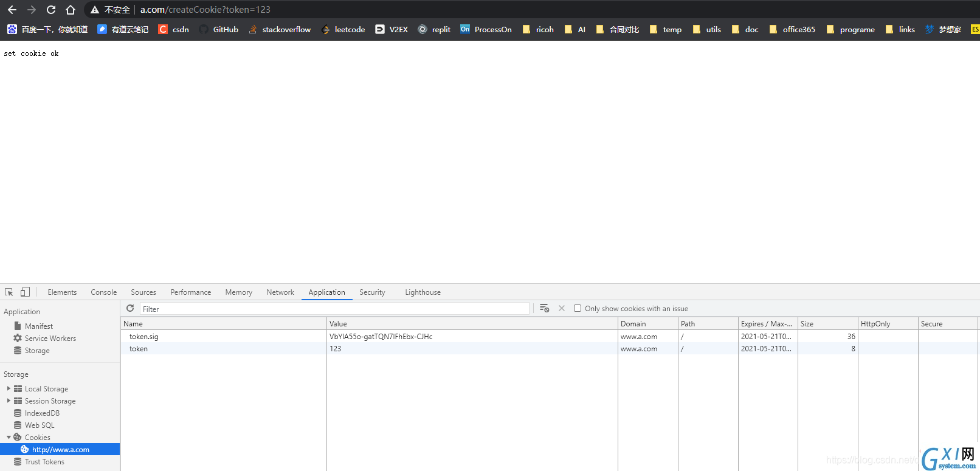Image resolution: width=980 pixels, height=471 pixels.
Task: Select the token cookie name cell
Action: 224,349
